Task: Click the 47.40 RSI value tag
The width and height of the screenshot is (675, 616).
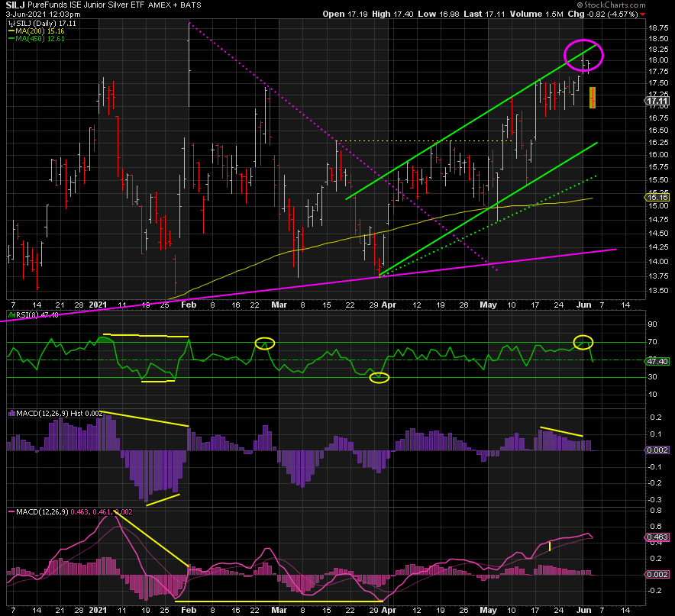Action: pyautogui.click(x=657, y=361)
